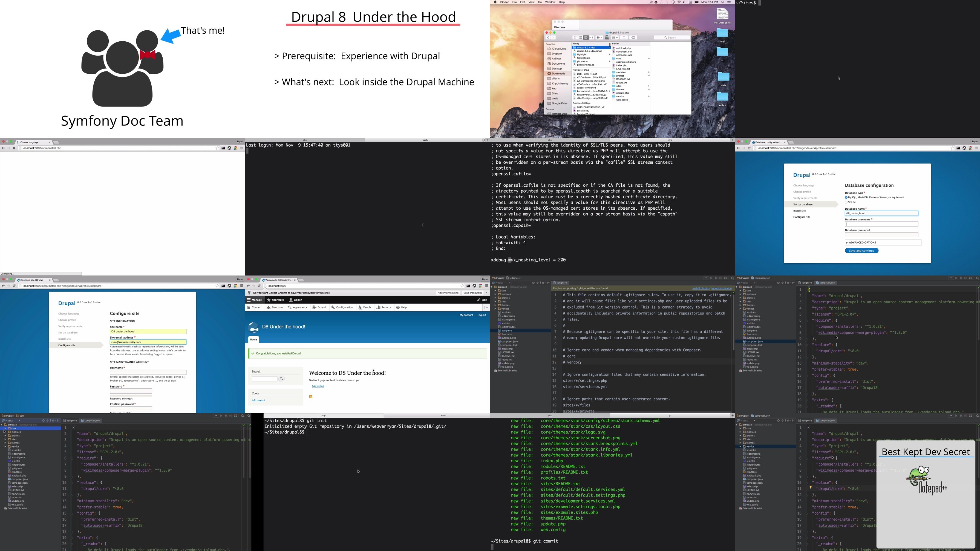This screenshot has height=551, width=980.
Task: Go back in the Finder window
Action: coord(548,38)
